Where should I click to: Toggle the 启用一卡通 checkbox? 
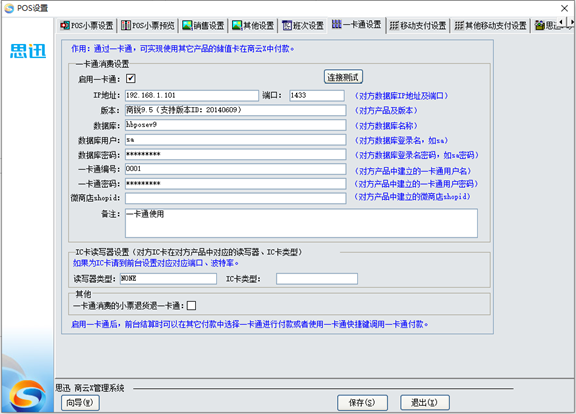point(131,79)
